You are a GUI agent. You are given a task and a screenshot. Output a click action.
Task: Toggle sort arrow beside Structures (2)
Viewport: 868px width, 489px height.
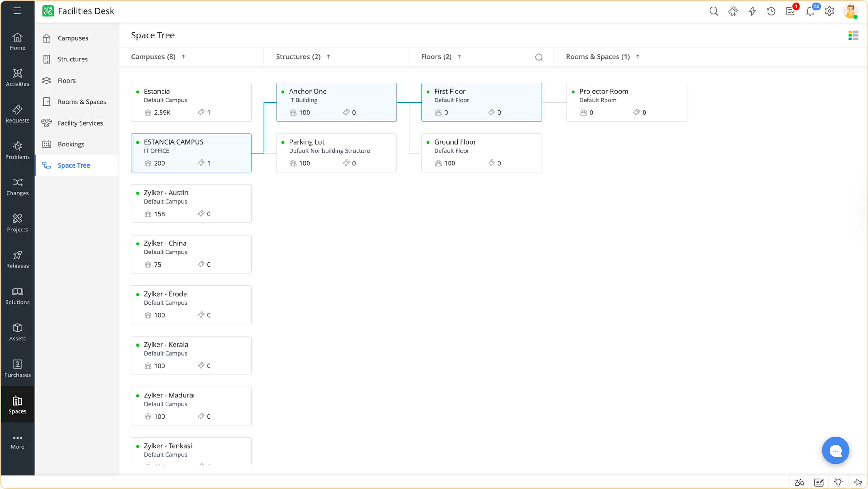pyautogui.click(x=329, y=57)
